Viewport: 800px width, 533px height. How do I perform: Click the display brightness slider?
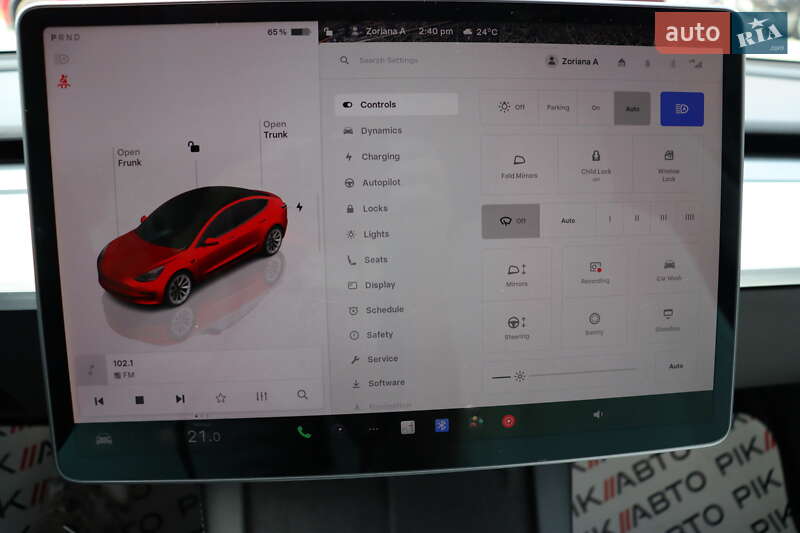click(564, 374)
